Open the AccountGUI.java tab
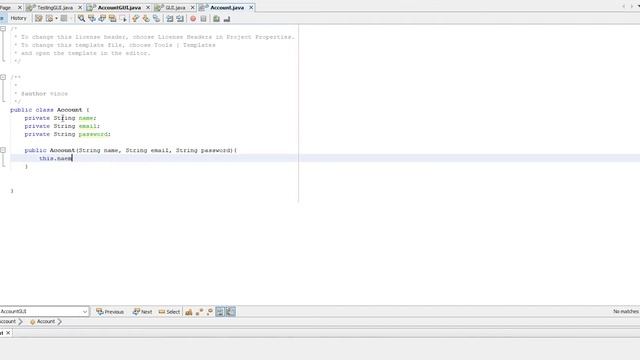 (119, 7)
